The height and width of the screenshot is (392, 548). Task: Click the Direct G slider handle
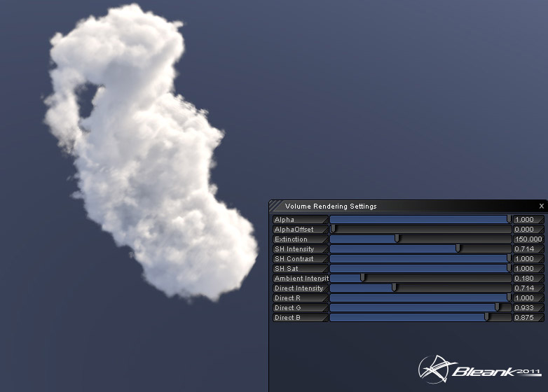click(x=498, y=307)
